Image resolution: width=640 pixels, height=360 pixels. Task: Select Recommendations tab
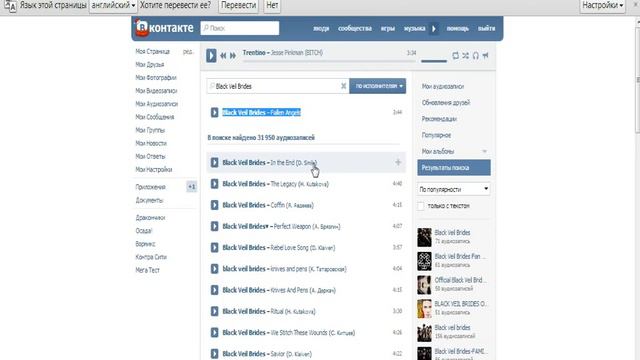tap(439, 119)
